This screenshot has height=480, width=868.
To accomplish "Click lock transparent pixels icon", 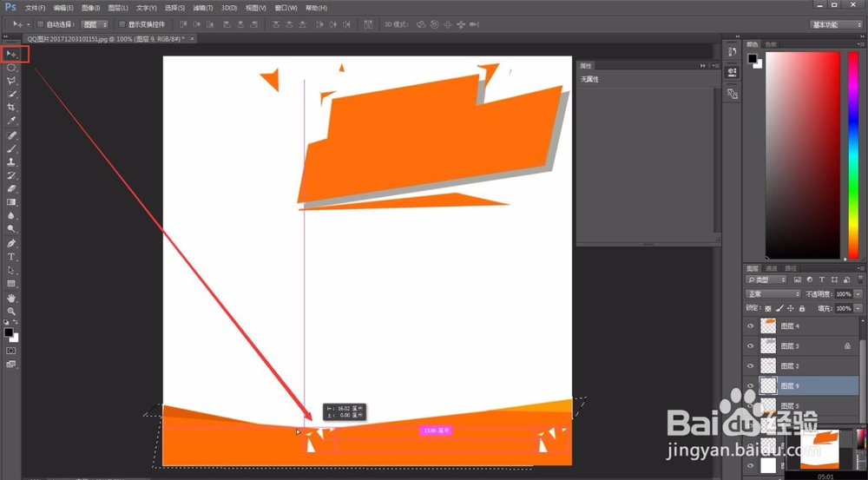I will click(x=768, y=308).
